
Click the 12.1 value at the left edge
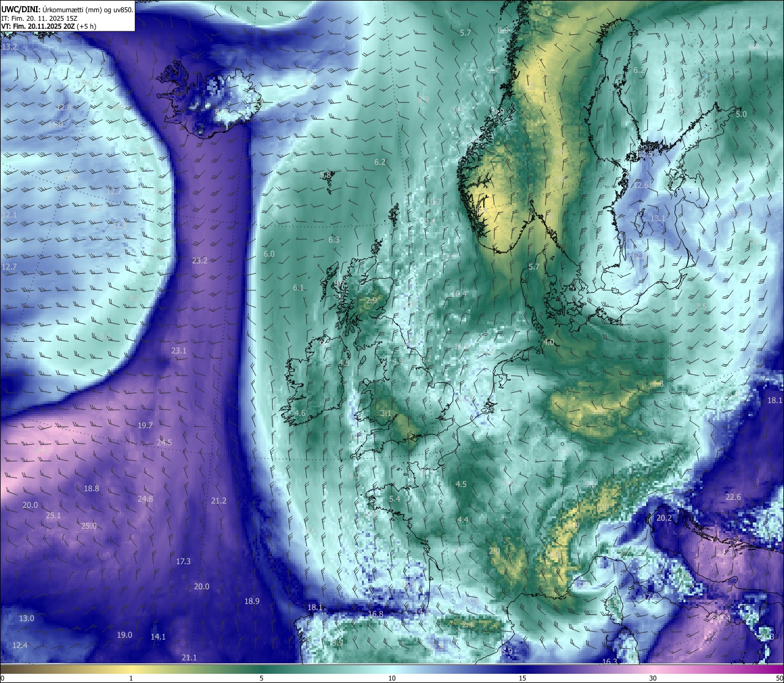[x=9, y=214]
